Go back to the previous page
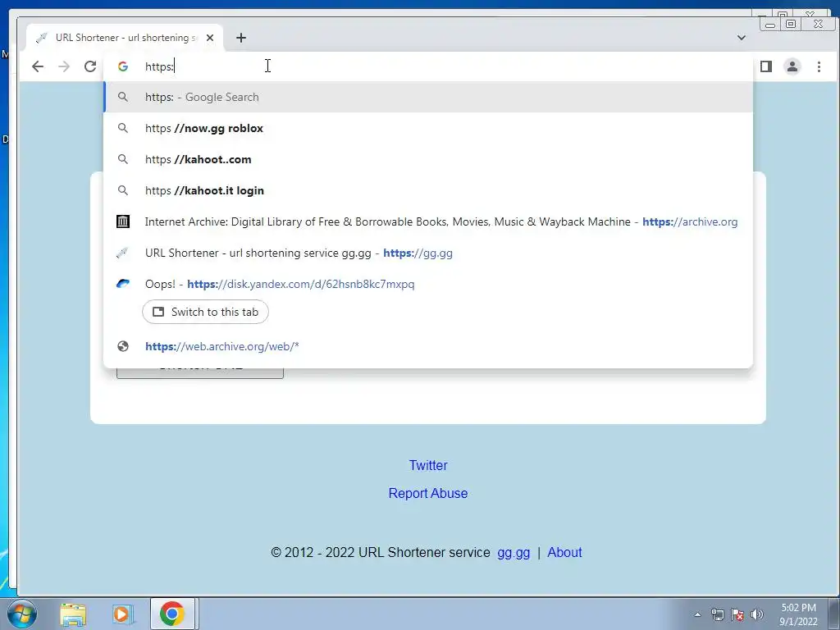840x630 pixels. coord(38,66)
